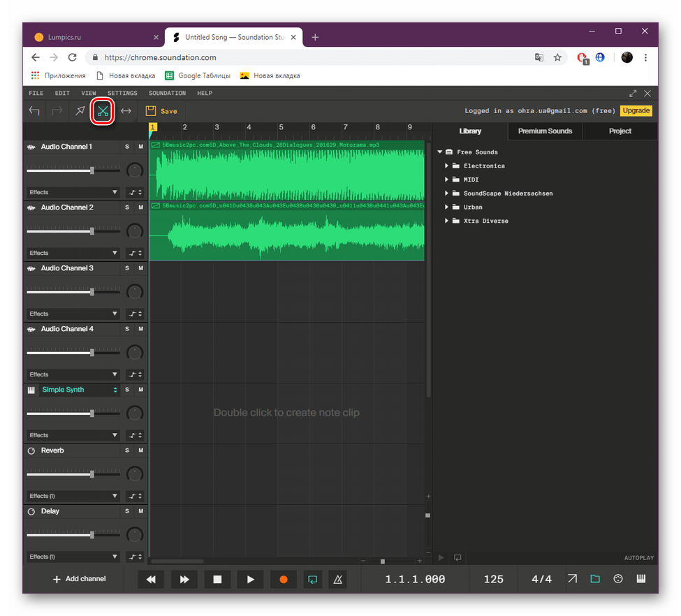
Task: Open the virtual piano keyboard
Action: tap(640, 579)
